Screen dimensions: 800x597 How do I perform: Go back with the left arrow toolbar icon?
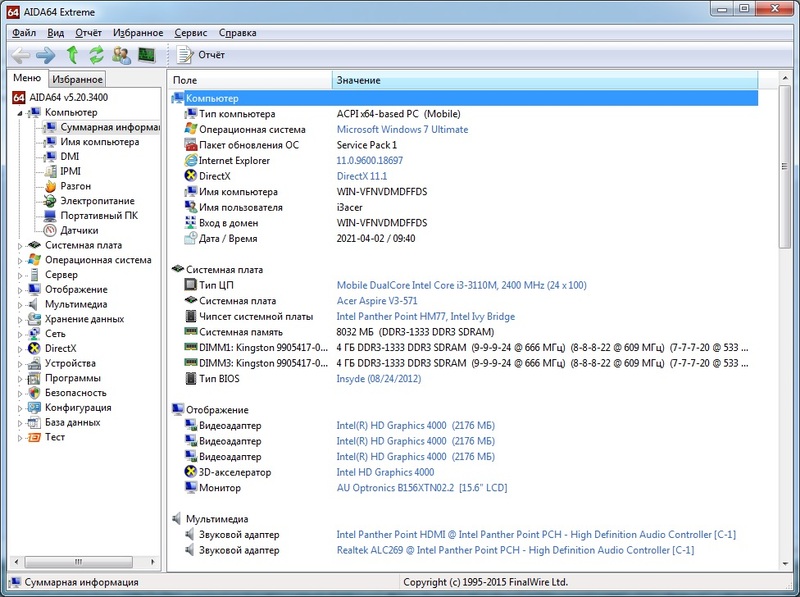click(21, 55)
